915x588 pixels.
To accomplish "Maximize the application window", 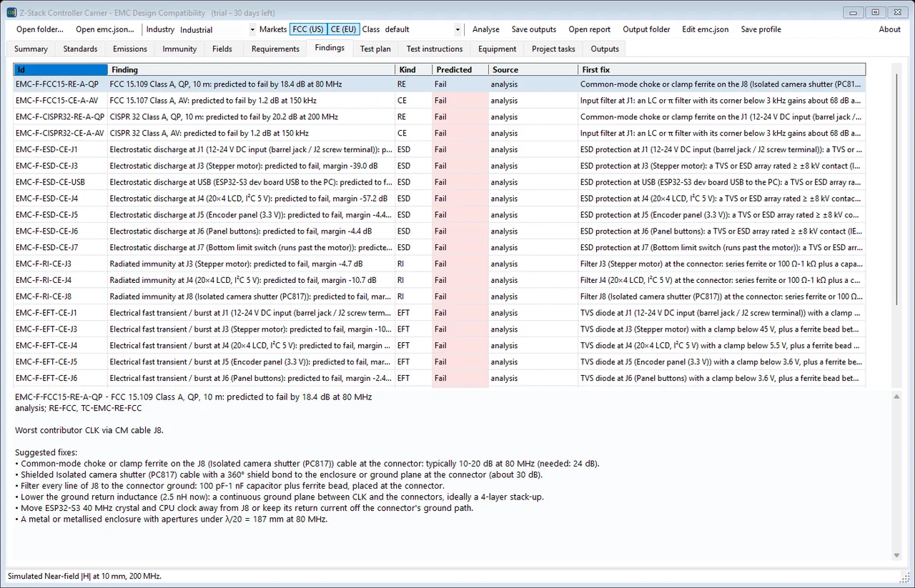I will [875, 12].
